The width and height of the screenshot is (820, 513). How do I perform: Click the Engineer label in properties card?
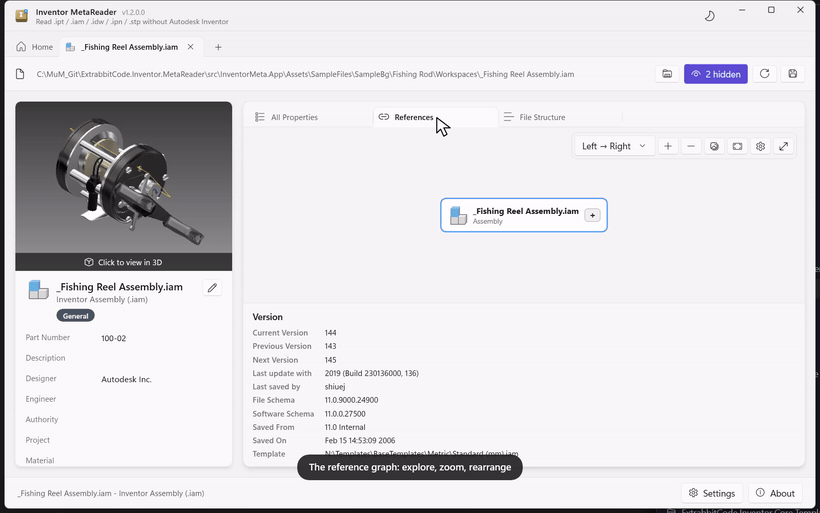point(41,399)
